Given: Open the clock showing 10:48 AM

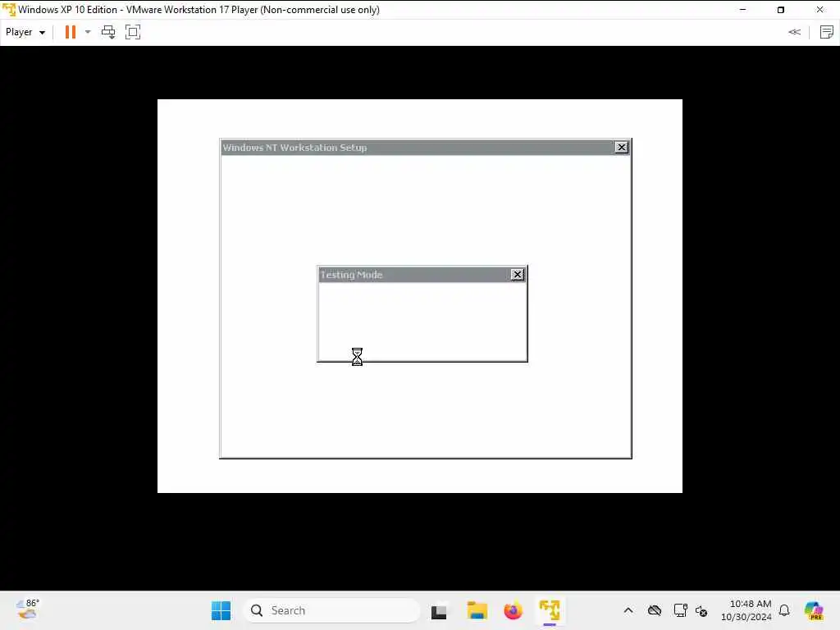Looking at the screenshot, I should tap(746, 610).
